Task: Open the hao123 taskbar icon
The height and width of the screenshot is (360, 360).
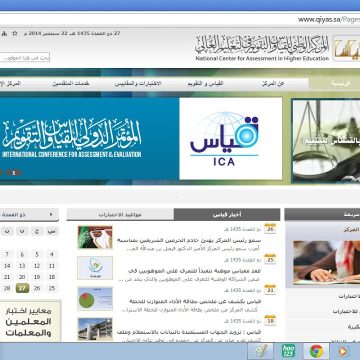Action: coord(288,351)
